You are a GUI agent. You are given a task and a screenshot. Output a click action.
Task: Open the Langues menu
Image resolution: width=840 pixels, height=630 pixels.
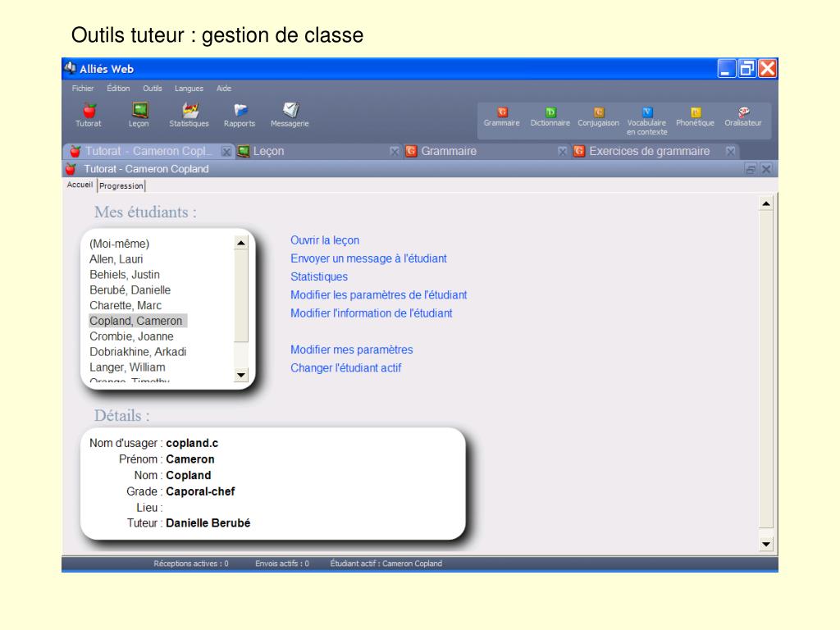[x=189, y=89]
